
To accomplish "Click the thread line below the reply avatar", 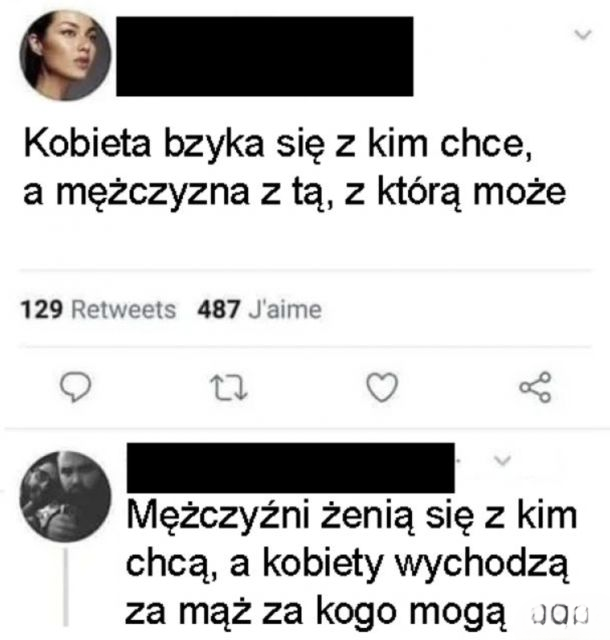I will click(x=66, y=587).
